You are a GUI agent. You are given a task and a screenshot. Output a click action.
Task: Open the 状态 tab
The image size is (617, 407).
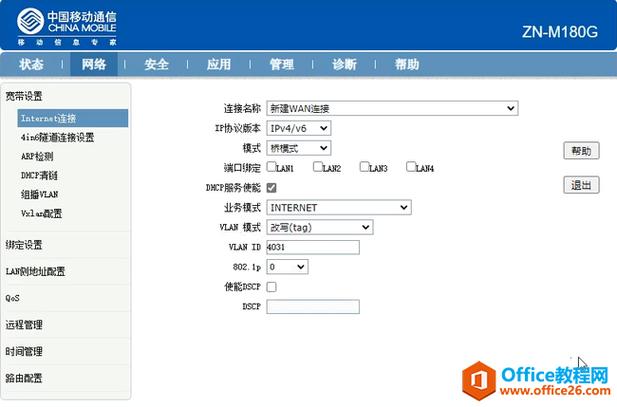tap(31, 64)
